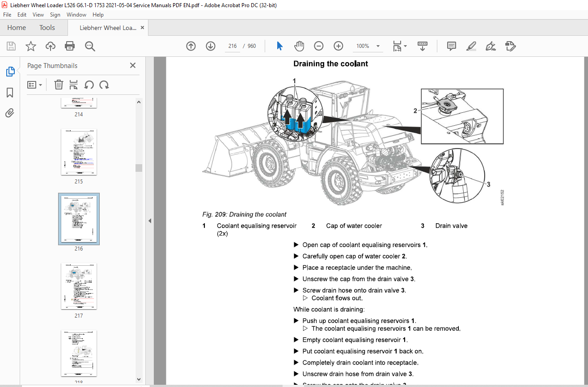This screenshot has width=588, height=387.
Task: Click the Print pages thumbnail icon
Action: (74, 85)
